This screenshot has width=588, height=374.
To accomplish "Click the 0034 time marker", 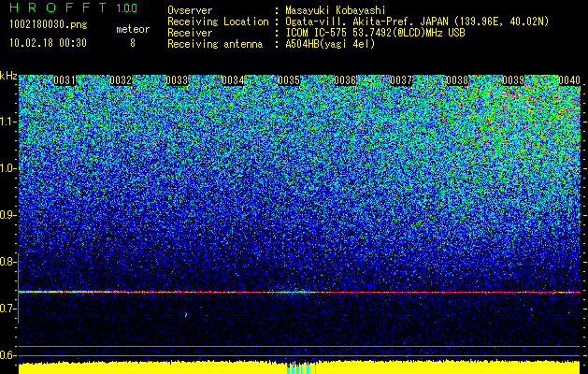I will coord(233,80).
